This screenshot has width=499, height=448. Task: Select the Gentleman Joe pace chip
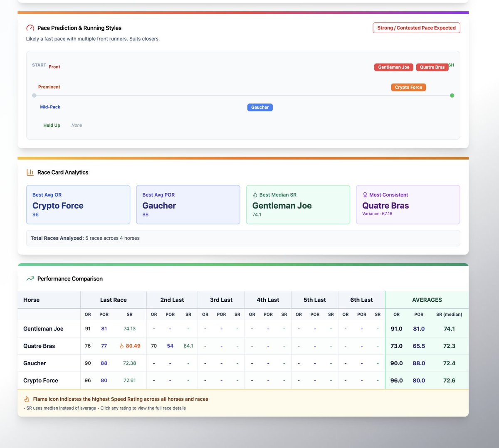click(393, 67)
